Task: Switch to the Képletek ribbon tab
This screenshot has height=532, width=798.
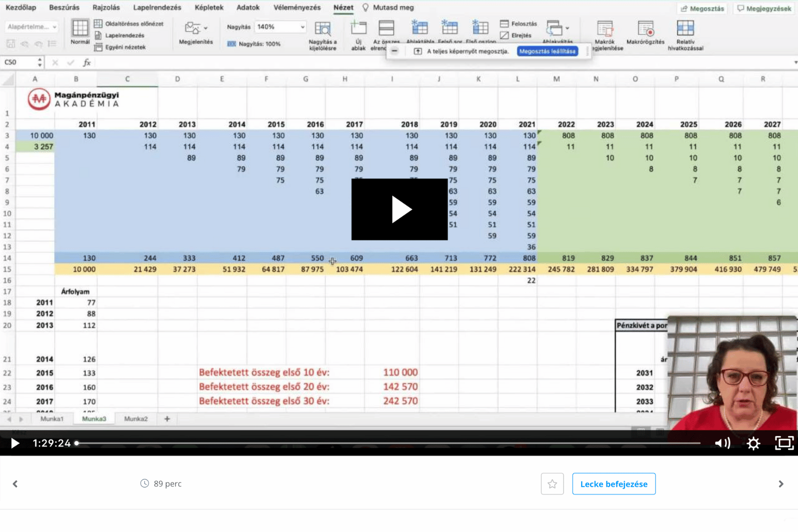Action: click(x=209, y=7)
